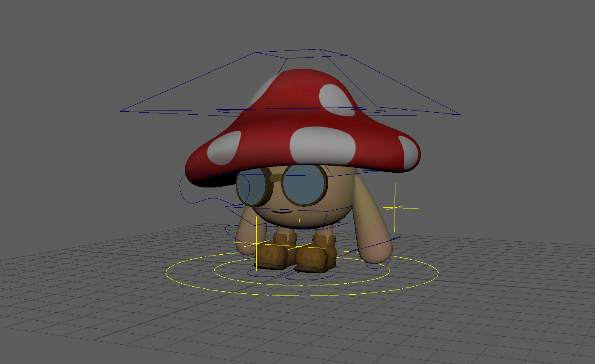Viewport: 595px width, 364px height.
Task: Pick the yellow cross locator beside right arm
Action: (395, 208)
